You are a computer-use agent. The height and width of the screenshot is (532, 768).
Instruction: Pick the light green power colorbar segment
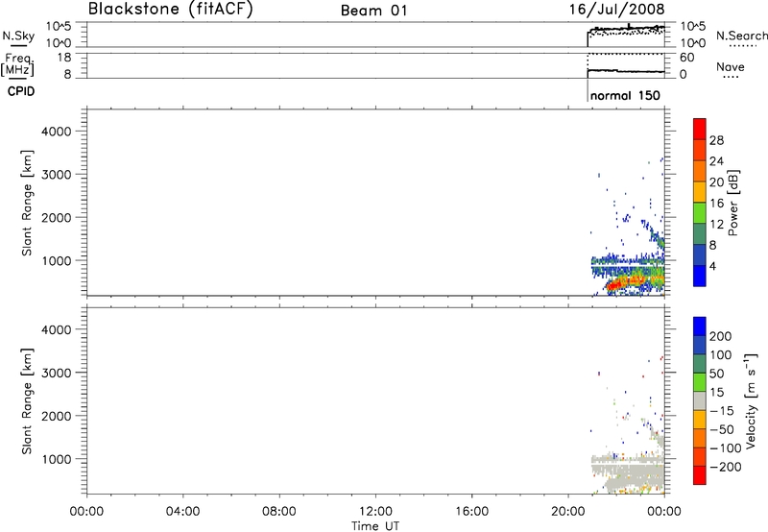[700, 213]
